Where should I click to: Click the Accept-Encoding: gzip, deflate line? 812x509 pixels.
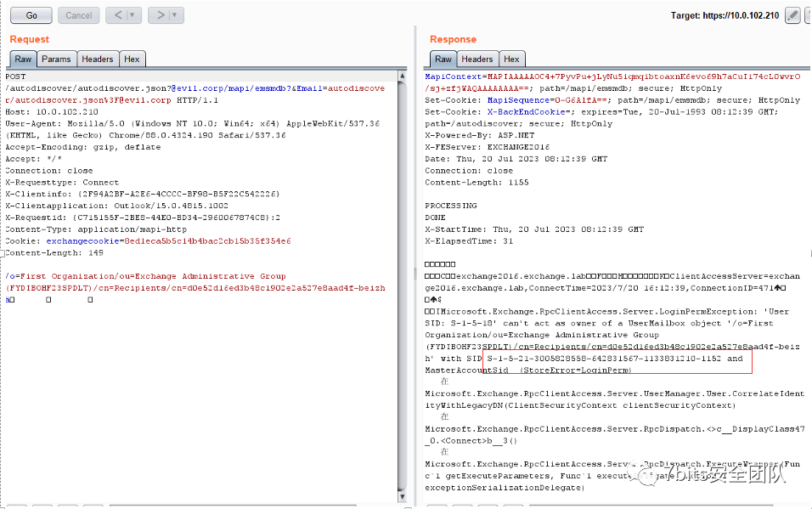(x=83, y=147)
